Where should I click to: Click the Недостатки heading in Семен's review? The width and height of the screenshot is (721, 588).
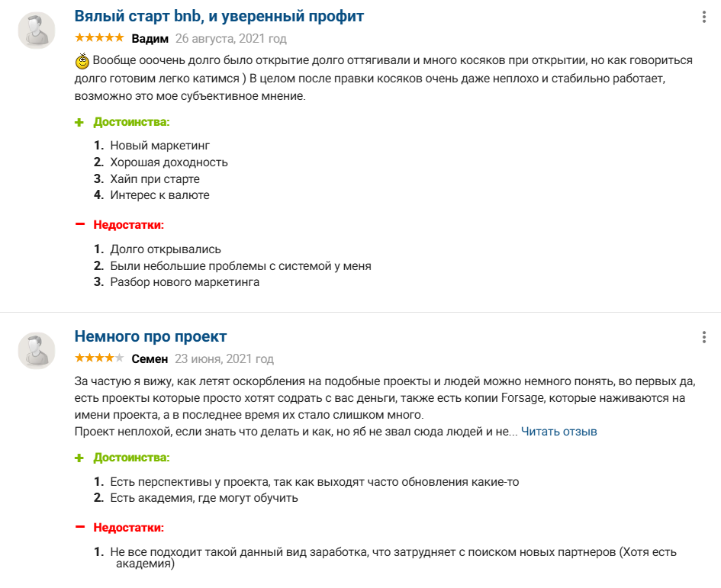(128, 527)
